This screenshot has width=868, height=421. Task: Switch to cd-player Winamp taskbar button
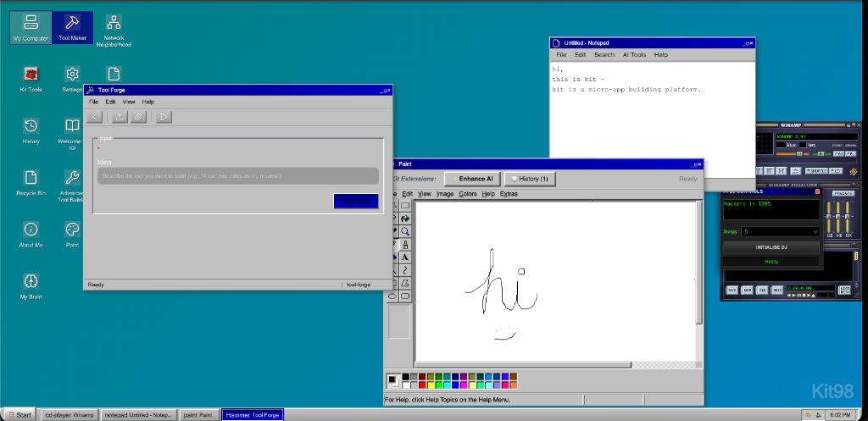(x=71, y=414)
